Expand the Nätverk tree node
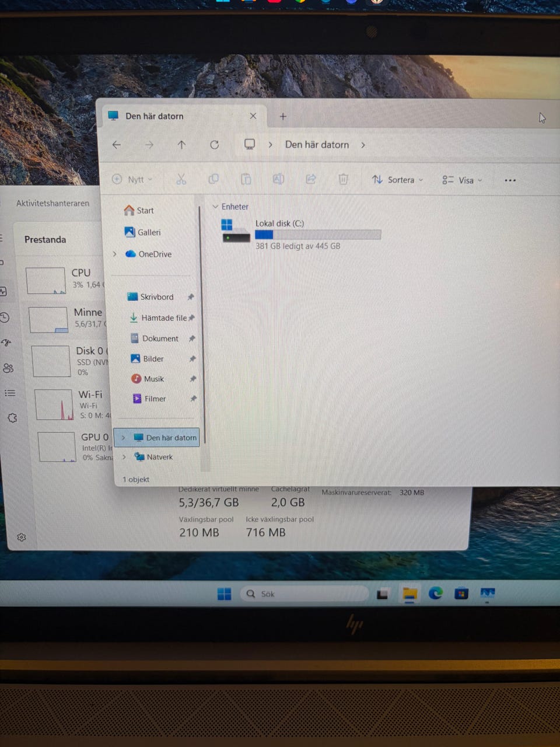 124,457
